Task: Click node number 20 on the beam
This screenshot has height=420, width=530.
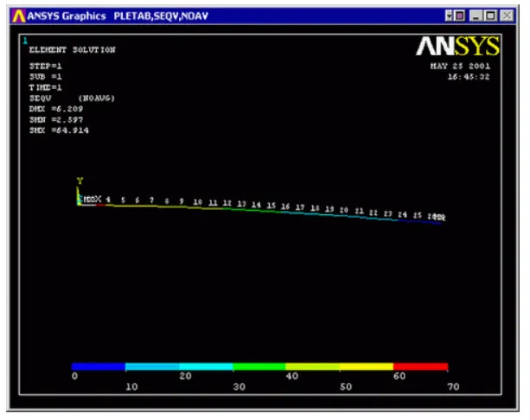Action: click(344, 210)
